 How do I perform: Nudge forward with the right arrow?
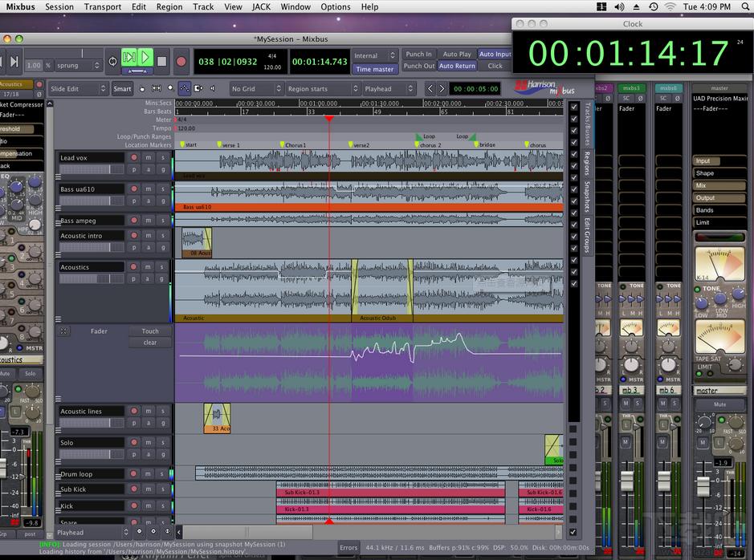pyautogui.click(x=442, y=89)
